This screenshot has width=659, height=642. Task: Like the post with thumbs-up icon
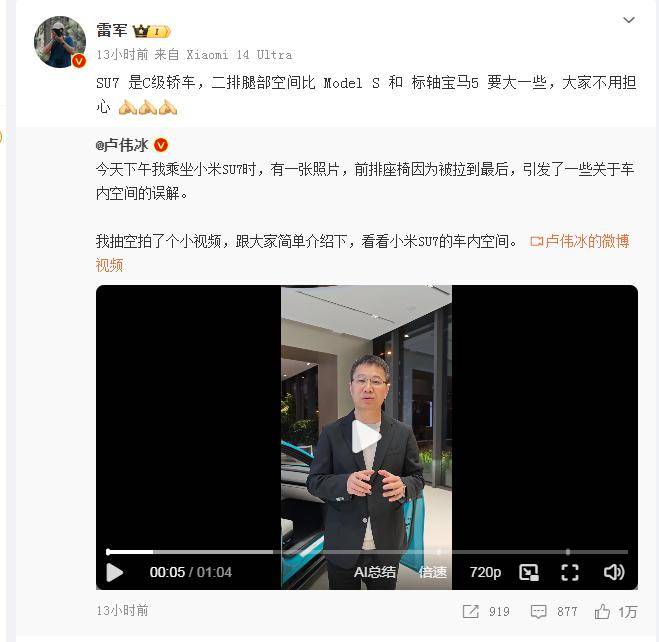pos(602,612)
